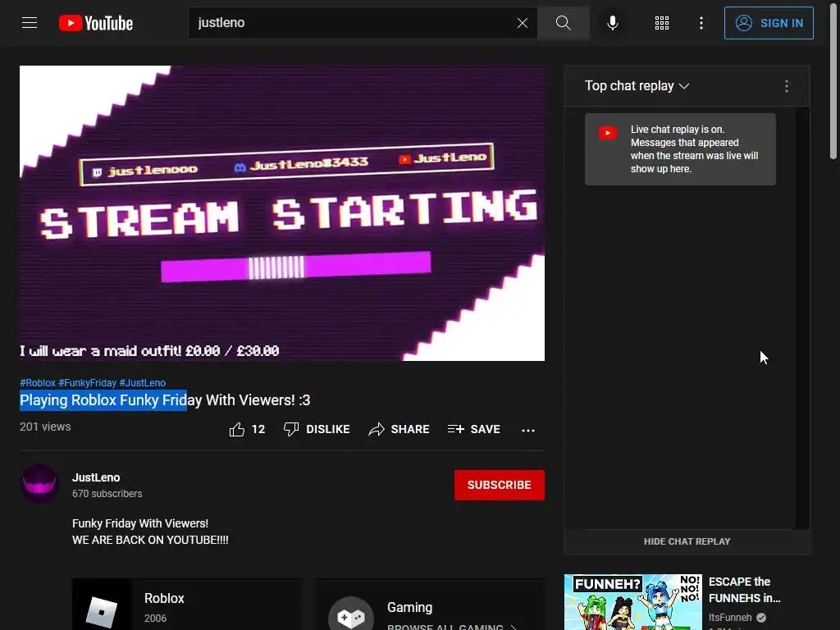Open the Roblox game card
Viewport: 840px width, 630px height.
coord(187,605)
